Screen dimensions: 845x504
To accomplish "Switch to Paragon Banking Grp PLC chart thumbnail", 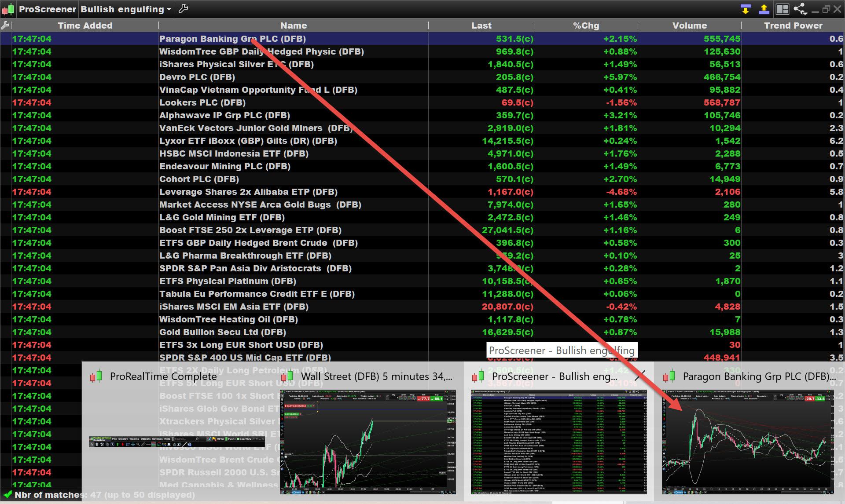I will click(x=748, y=442).
